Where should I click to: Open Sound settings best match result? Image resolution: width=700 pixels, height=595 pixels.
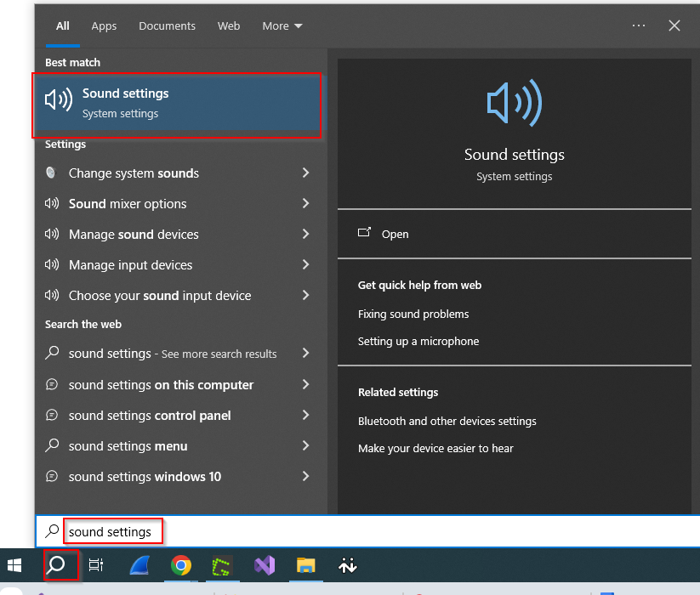point(180,103)
